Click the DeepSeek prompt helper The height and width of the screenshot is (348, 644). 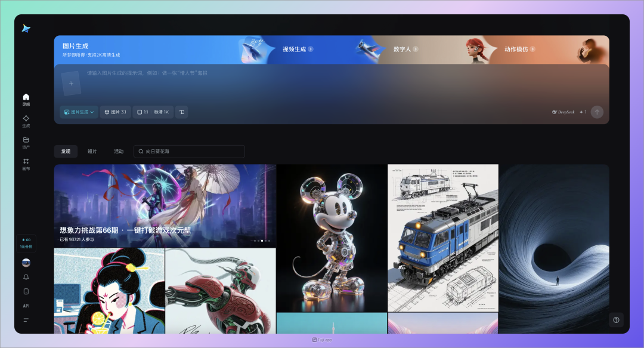563,112
